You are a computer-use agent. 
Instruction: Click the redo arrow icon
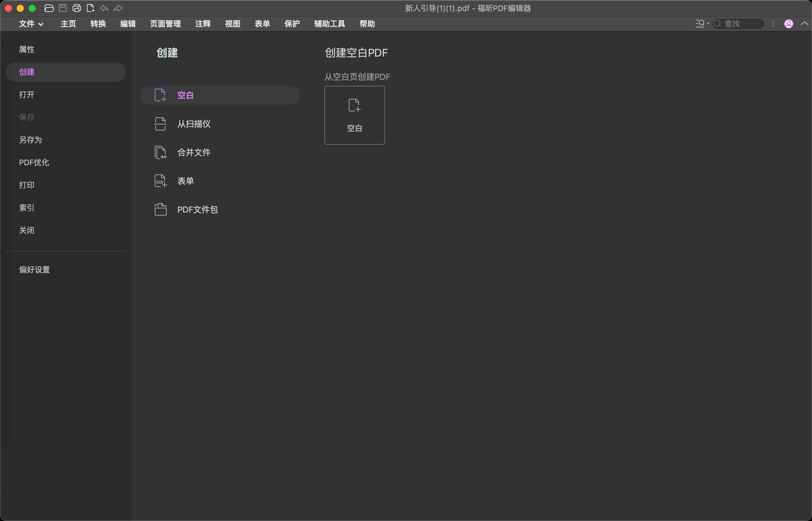click(118, 8)
